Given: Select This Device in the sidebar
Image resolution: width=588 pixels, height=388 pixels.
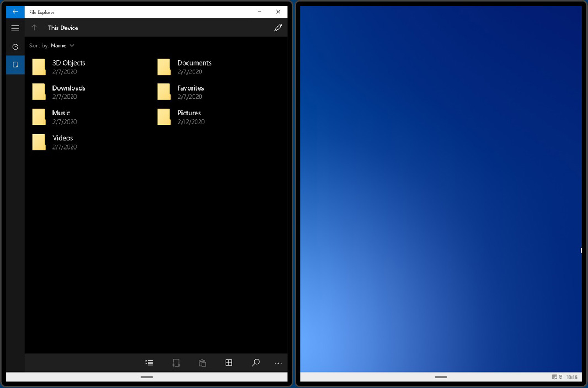Looking at the screenshot, I should click(x=15, y=65).
